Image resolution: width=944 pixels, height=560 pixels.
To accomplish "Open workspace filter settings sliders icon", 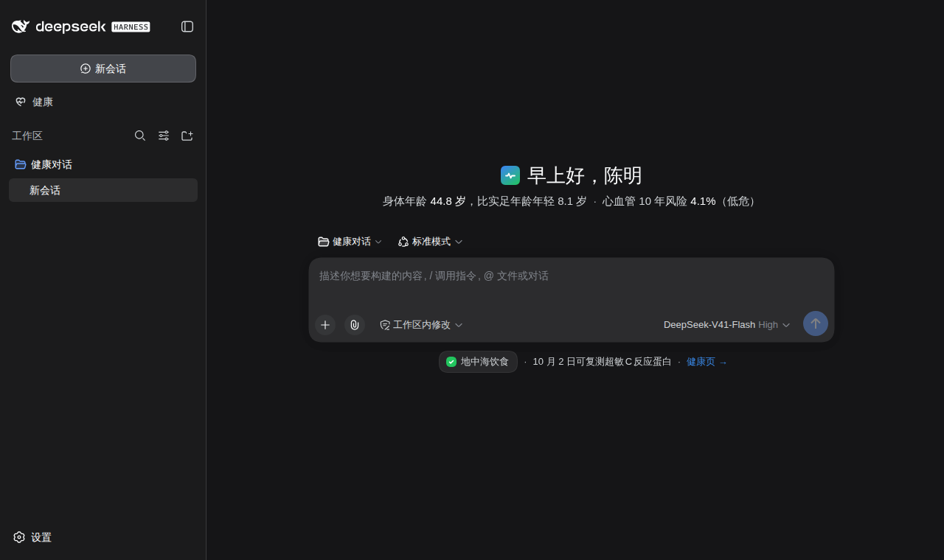I will click(164, 136).
